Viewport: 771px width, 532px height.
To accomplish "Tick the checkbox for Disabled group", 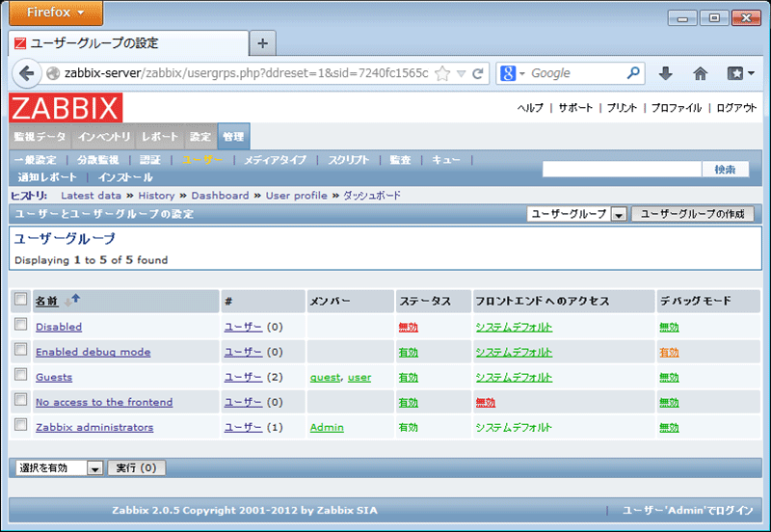I will [x=21, y=326].
